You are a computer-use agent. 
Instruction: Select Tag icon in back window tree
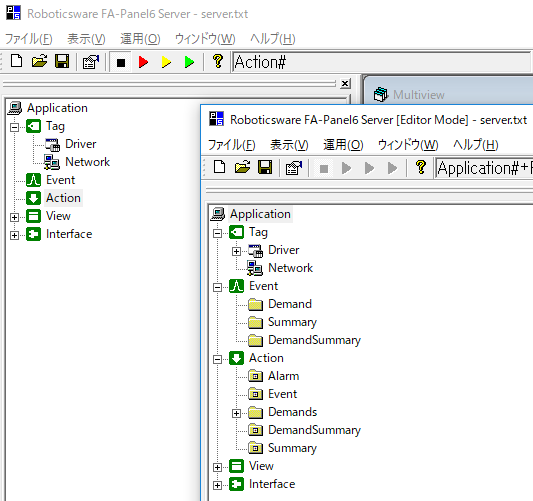coord(33,126)
